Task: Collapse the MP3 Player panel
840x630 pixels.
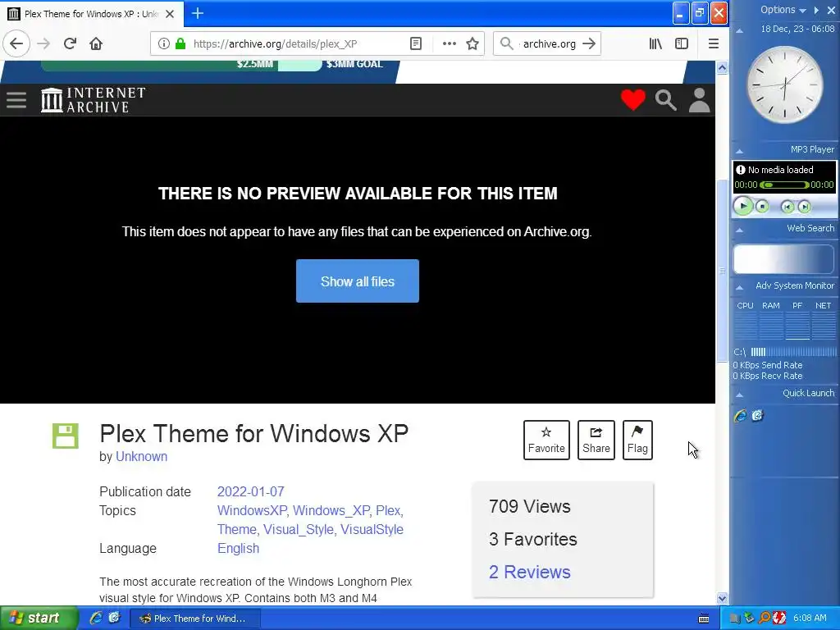Action: [739, 151]
